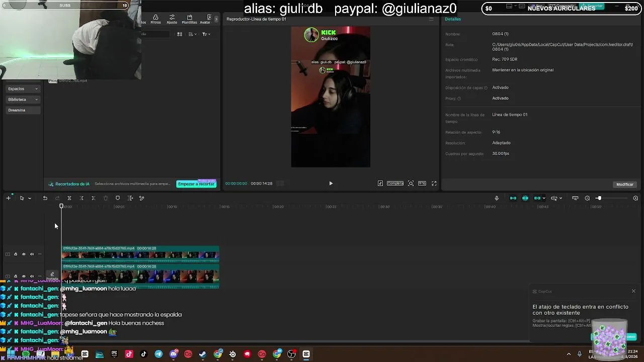The image size is (644, 362).
Task: Redo the last undone edit
Action: coord(57,198)
